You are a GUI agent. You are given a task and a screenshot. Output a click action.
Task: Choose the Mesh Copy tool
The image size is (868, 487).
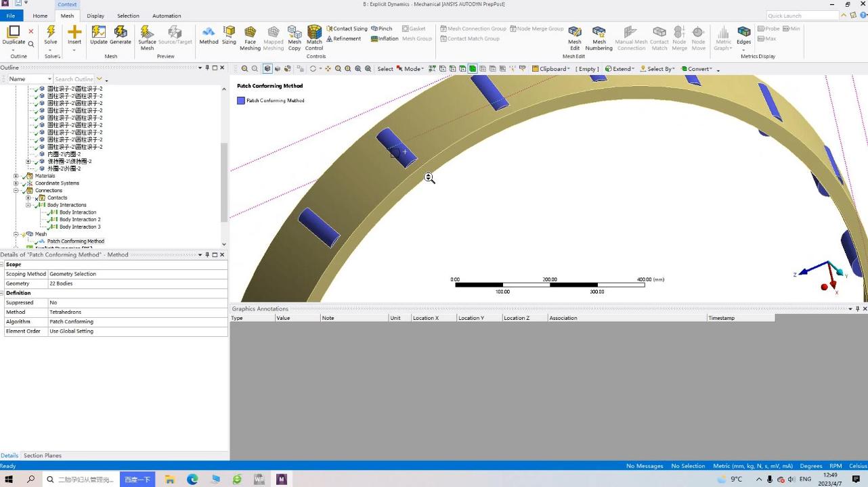point(295,38)
